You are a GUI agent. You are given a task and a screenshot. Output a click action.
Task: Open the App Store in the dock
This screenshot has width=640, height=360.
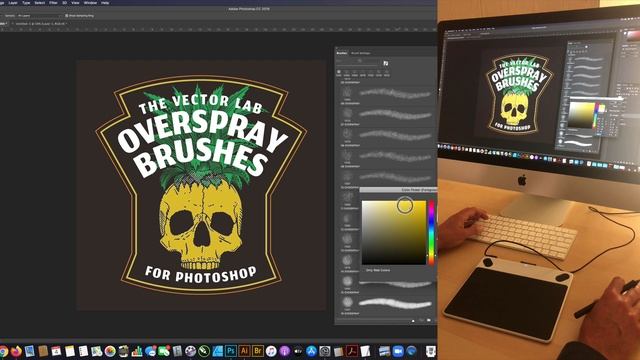point(311,351)
